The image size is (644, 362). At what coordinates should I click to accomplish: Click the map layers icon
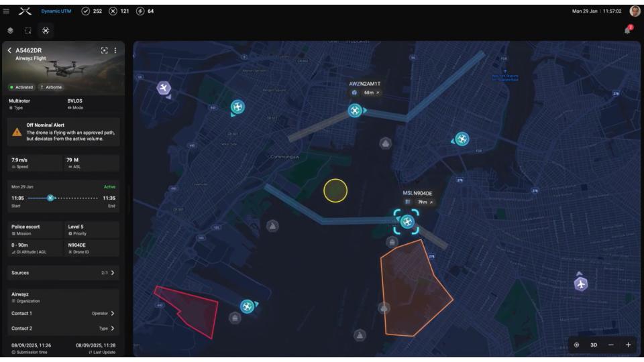pyautogui.click(x=10, y=31)
